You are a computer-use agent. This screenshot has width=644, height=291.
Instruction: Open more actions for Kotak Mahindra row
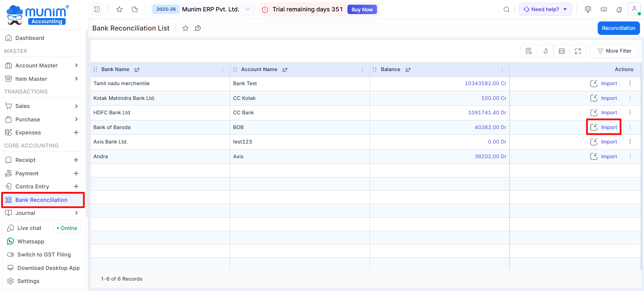click(630, 98)
